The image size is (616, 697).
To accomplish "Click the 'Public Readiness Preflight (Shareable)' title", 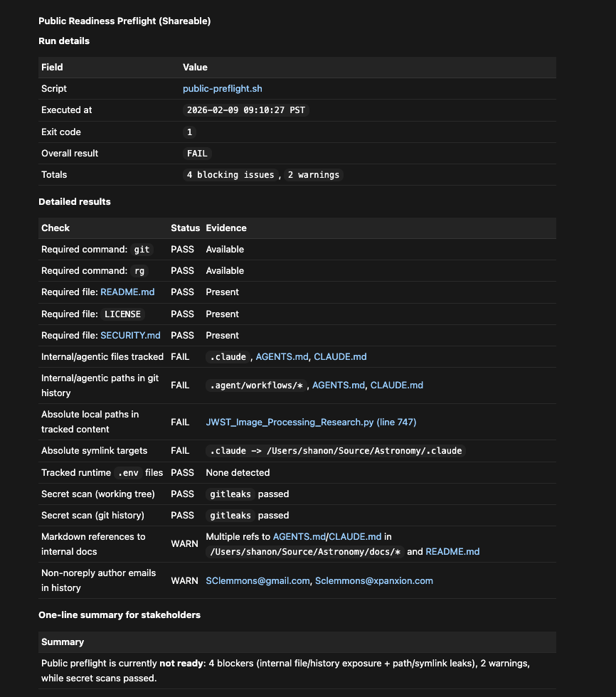I will point(124,21).
